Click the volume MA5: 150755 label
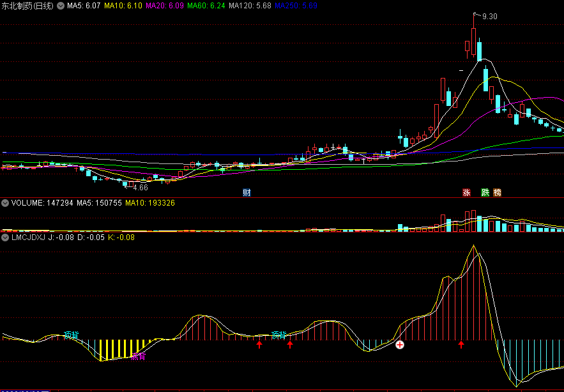Screen dimensions: 564x392 tap(99, 203)
